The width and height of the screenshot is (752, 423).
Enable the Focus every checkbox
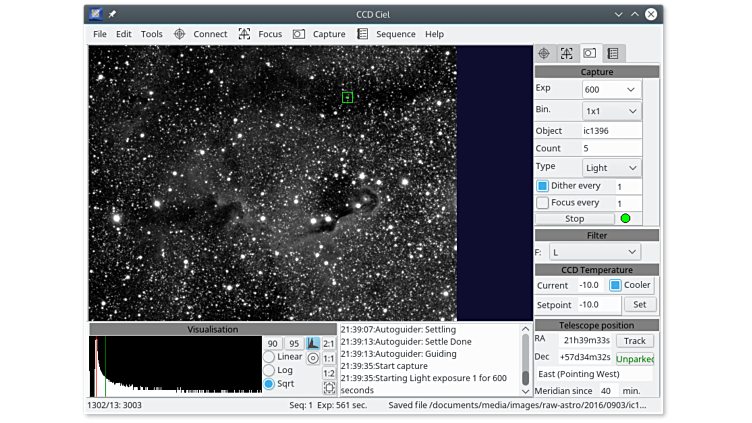pyautogui.click(x=543, y=203)
